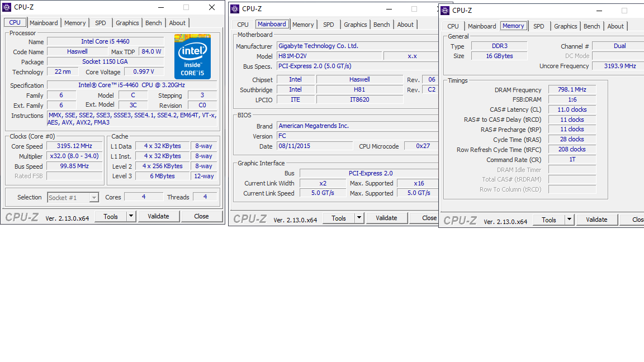
Task: Select Bench tab in the Memory window
Action: pyautogui.click(x=592, y=26)
